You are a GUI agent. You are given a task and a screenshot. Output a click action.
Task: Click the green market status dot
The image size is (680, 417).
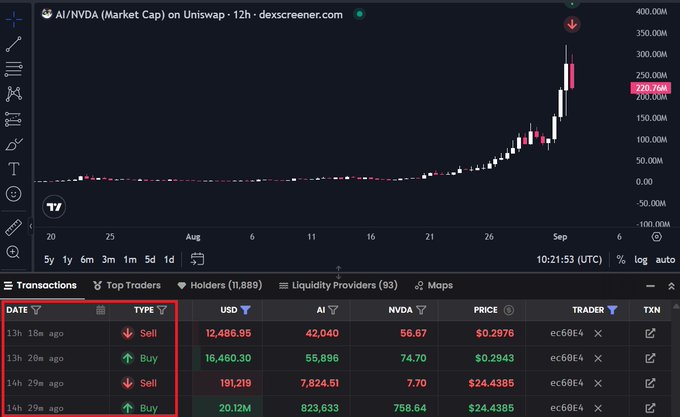[359, 14]
